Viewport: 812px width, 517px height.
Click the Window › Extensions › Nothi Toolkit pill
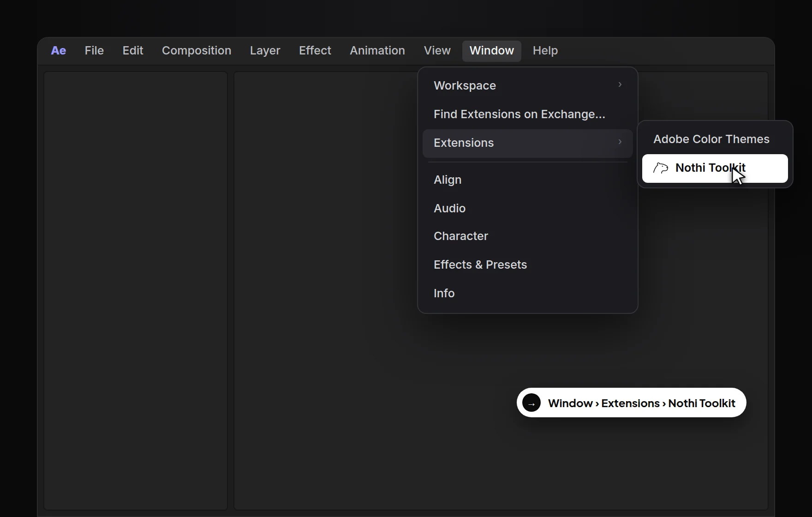point(632,403)
